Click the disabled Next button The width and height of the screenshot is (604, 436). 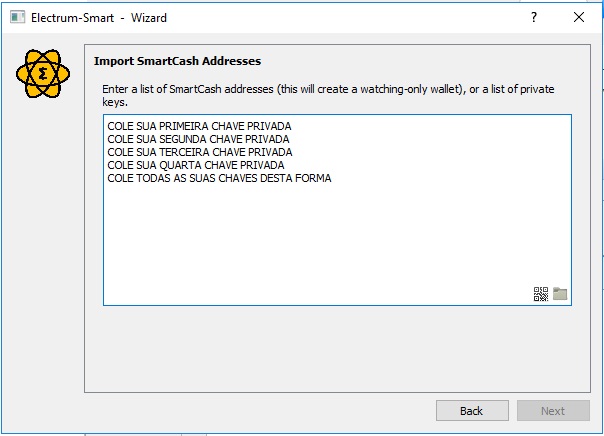[x=553, y=411]
